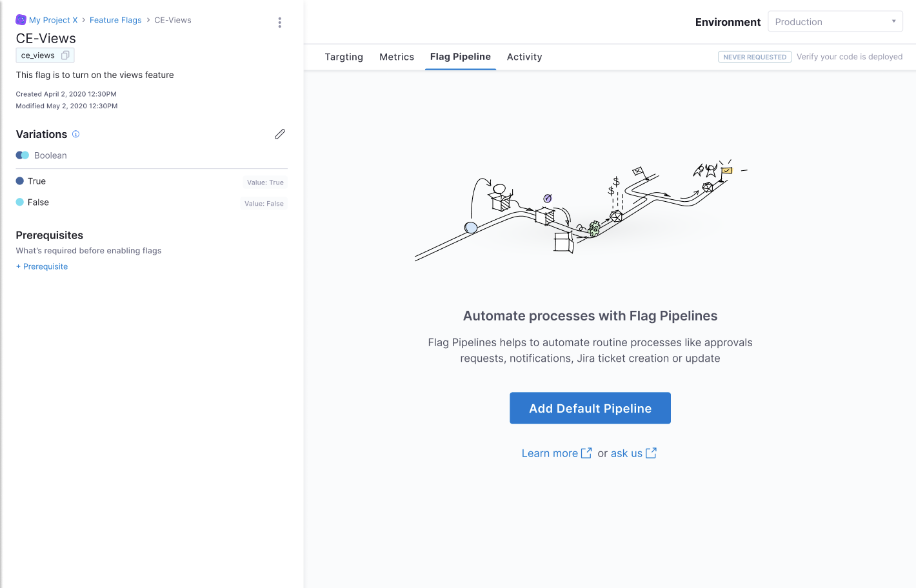Image resolution: width=916 pixels, height=588 pixels.
Task: Click the Boolean variation type icon
Action: 23,155
